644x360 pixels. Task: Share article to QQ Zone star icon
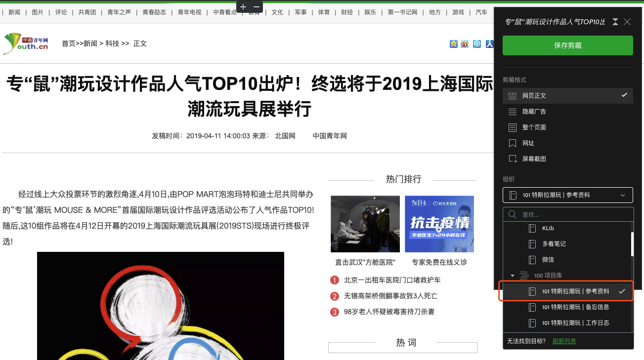[454, 43]
